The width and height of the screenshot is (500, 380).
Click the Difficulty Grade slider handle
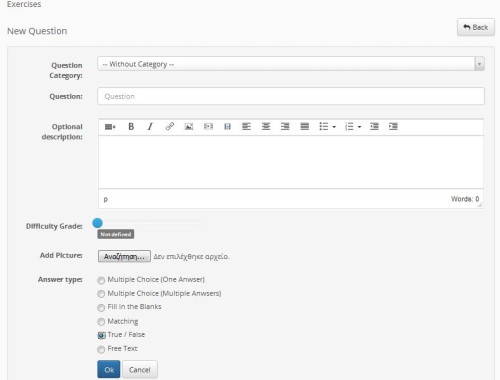pyautogui.click(x=97, y=223)
